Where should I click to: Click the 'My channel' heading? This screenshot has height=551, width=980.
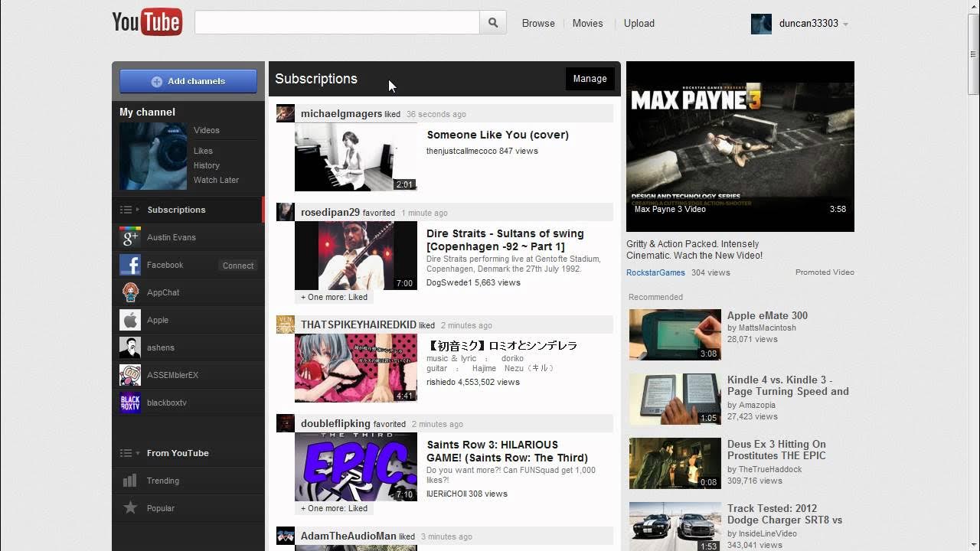(x=147, y=112)
